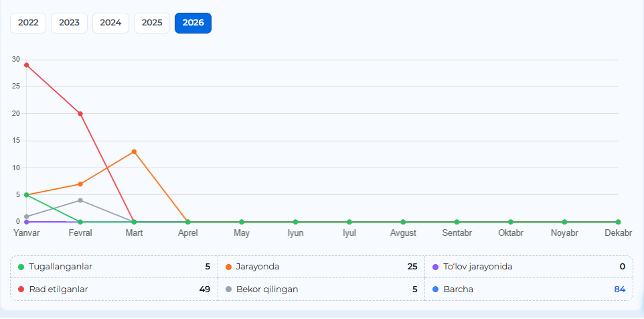Click orange dot beside Jarayonda legend
Image resolution: width=644 pixels, height=319 pixels.
click(228, 267)
